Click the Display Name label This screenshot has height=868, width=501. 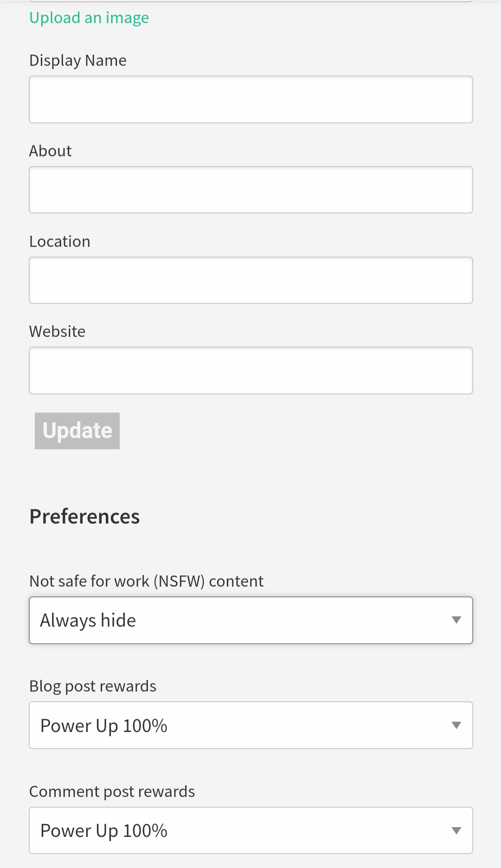[x=78, y=60]
